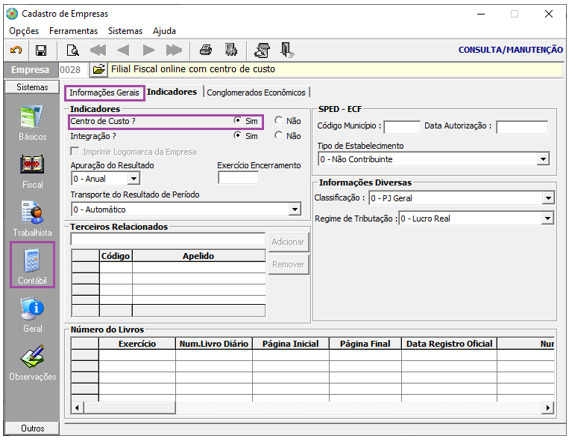Image resolution: width=571 pixels, height=440 pixels.
Task: Select the Trabalhista sidebar icon
Action: (32, 218)
